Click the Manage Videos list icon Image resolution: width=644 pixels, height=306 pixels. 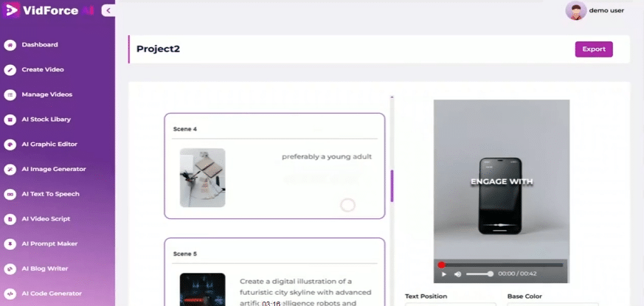pos(10,94)
